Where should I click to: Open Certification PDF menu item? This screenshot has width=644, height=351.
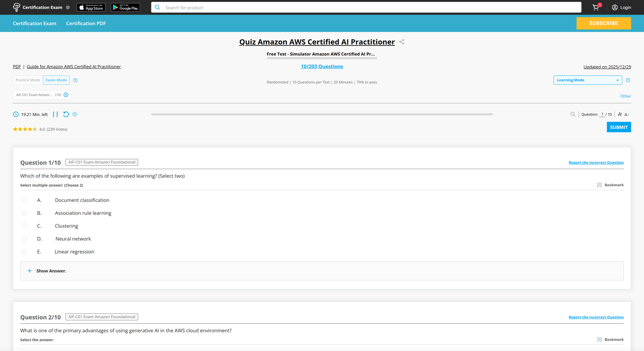(x=86, y=23)
